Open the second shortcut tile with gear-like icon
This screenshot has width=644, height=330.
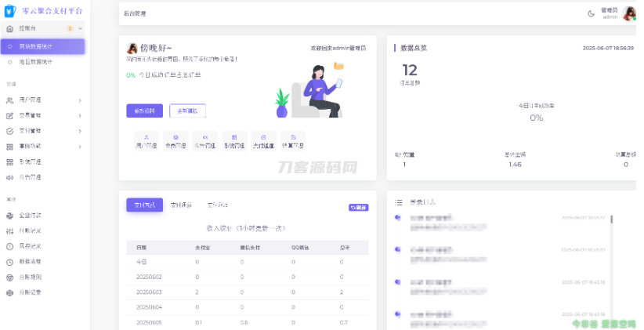coord(175,141)
